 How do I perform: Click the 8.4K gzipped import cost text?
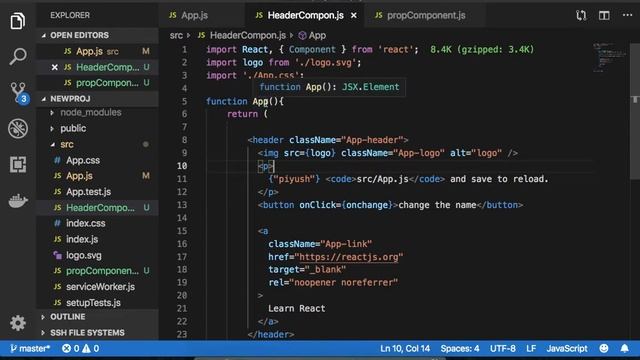point(482,49)
